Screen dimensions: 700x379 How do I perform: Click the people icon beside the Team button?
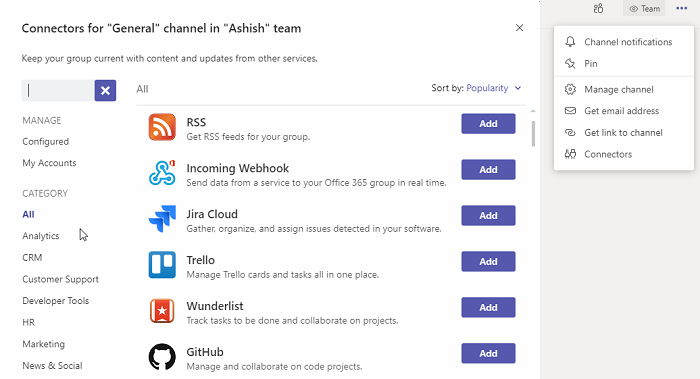[x=598, y=8]
